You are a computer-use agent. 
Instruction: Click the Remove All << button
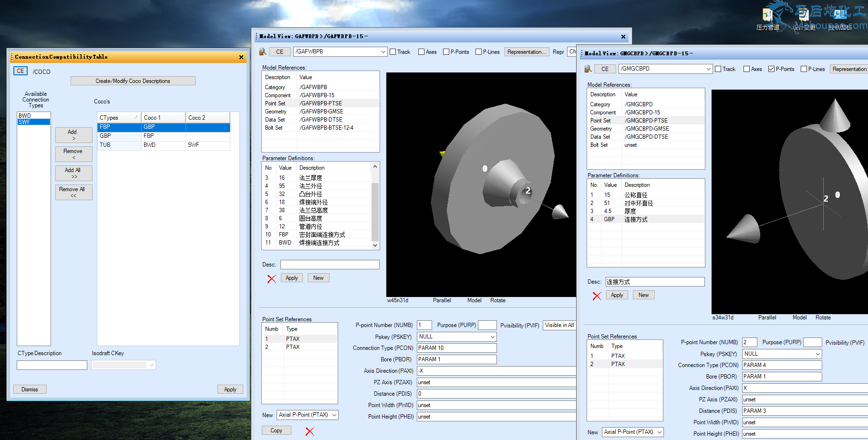click(x=74, y=192)
